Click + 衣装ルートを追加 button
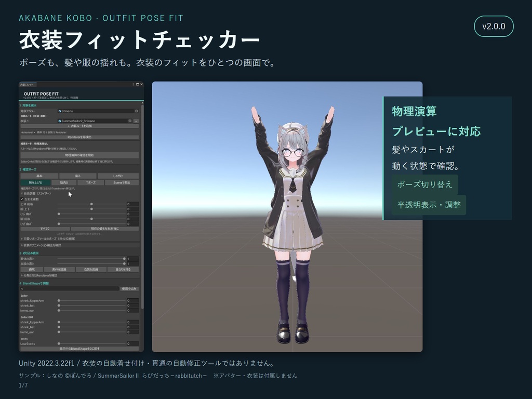Image resolution: width=532 pixels, height=399 pixels. click(x=79, y=126)
